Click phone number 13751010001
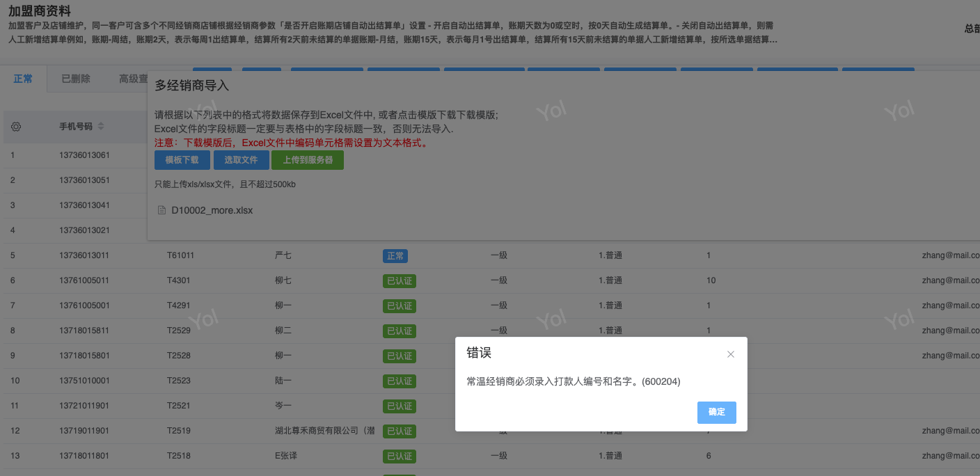Image resolution: width=980 pixels, height=476 pixels. 84,381
